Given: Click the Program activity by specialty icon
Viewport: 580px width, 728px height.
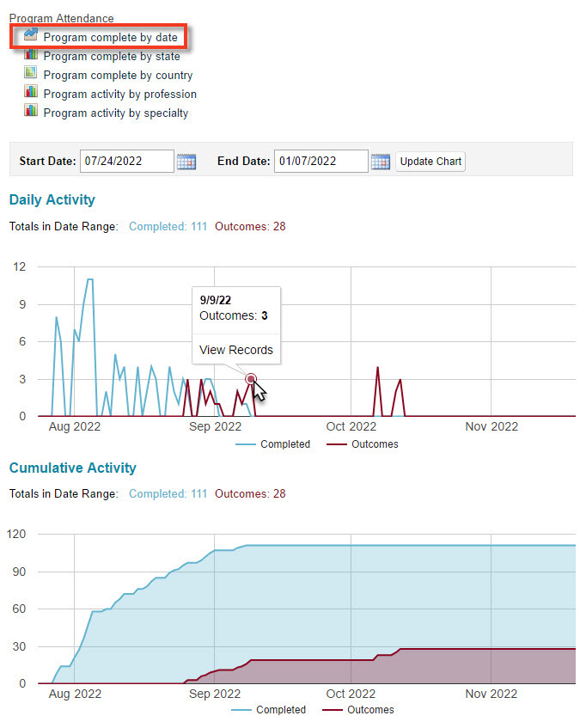Looking at the screenshot, I should (x=31, y=111).
